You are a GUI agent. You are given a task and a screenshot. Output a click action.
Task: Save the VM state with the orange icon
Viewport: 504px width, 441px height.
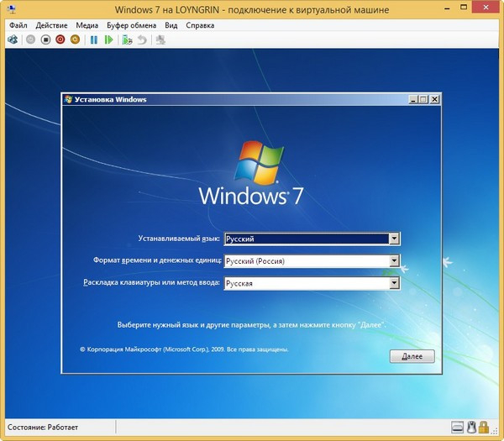75,39
